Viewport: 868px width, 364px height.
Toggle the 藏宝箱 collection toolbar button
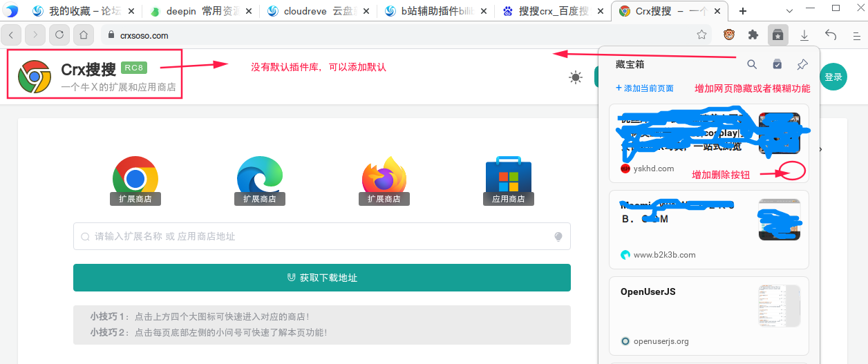click(777, 35)
